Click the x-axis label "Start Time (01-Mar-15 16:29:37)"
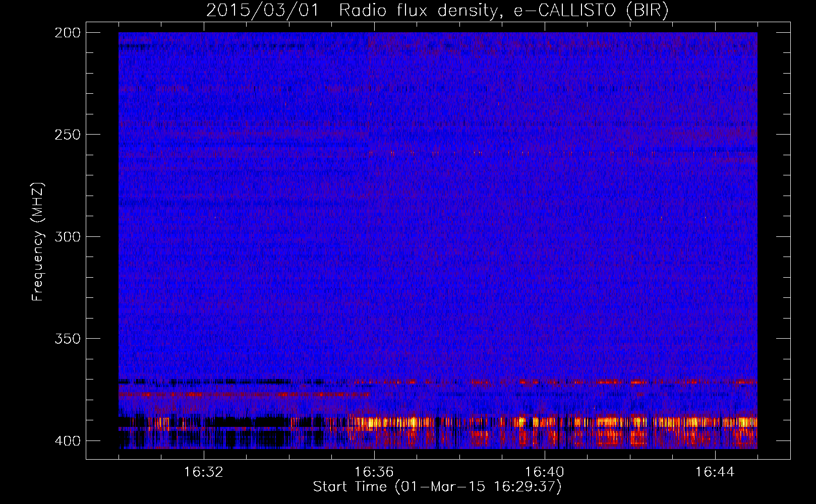The image size is (816, 504). (x=437, y=487)
